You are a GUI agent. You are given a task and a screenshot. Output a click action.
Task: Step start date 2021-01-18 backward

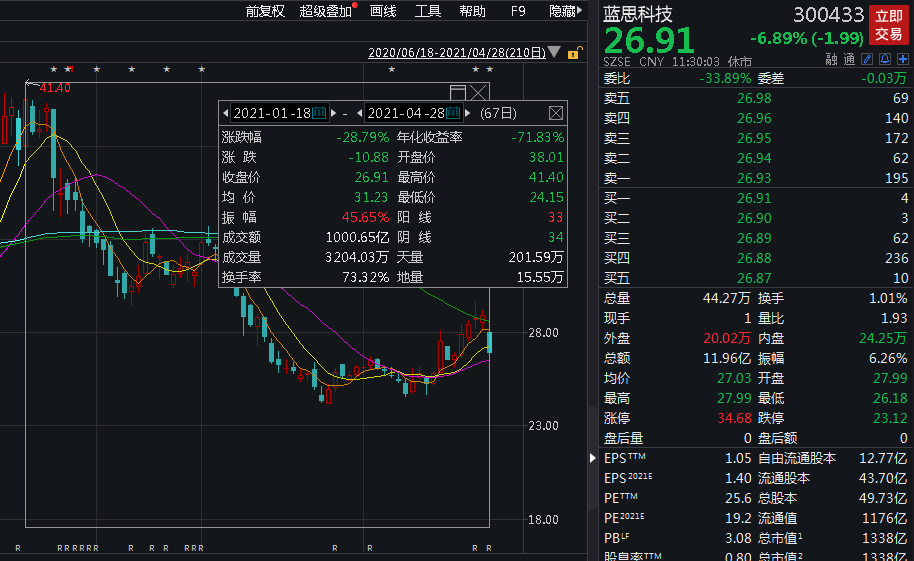point(226,113)
